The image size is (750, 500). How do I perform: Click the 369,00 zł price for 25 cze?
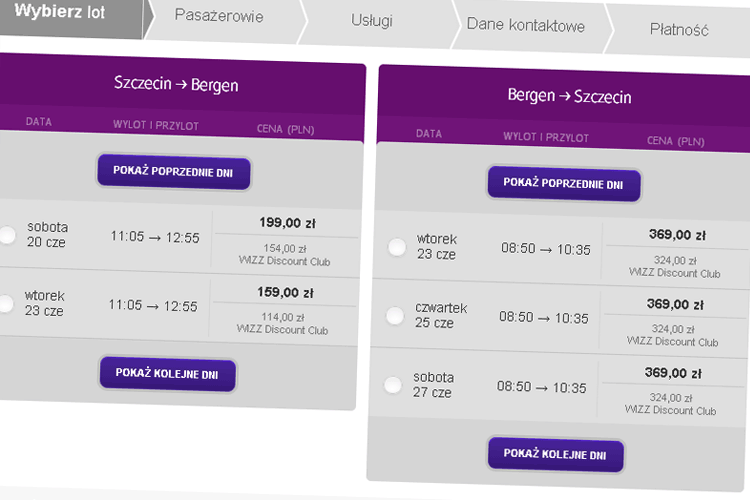(x=675, y=304)
